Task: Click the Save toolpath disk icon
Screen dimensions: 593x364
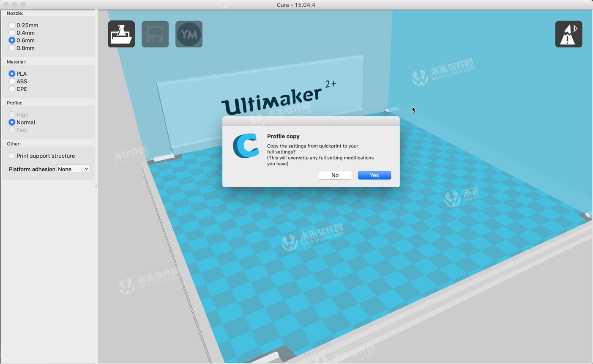Action: pos(155,34)
